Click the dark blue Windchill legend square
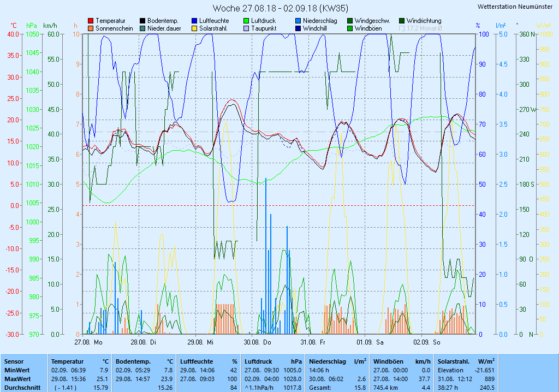The image size is (559, 392). pyautogui.click(x=298, y=28)
